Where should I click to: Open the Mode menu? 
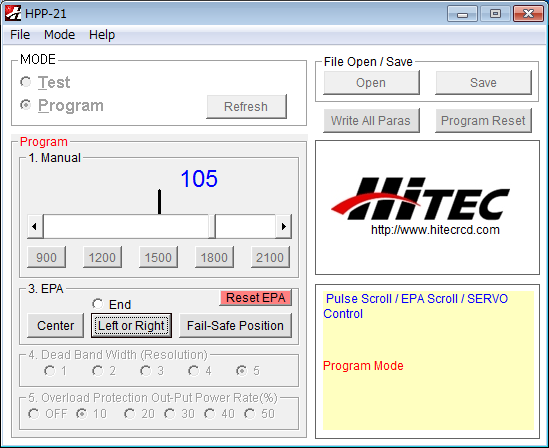[x=60, y=35]
